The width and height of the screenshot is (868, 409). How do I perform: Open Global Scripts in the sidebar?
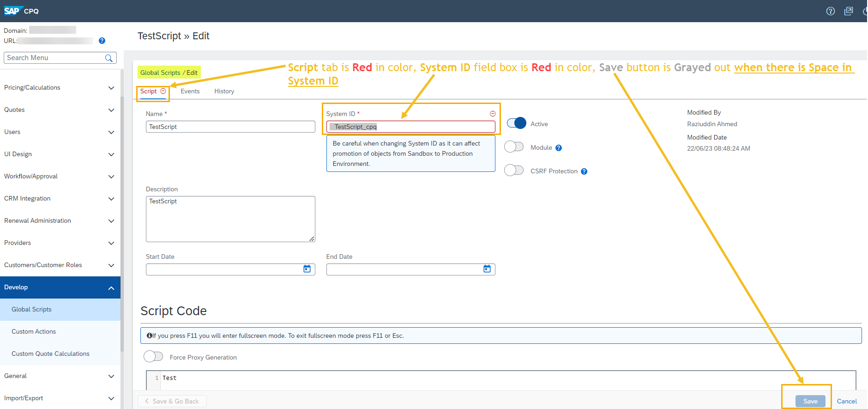pyautogui.click(x=60, y=310)
